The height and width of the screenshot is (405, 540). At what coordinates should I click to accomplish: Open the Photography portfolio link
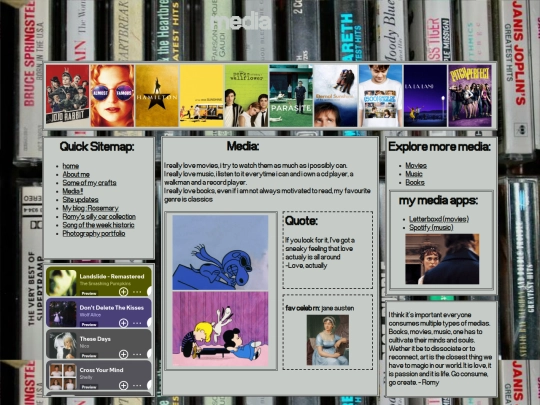coord(94,233)
